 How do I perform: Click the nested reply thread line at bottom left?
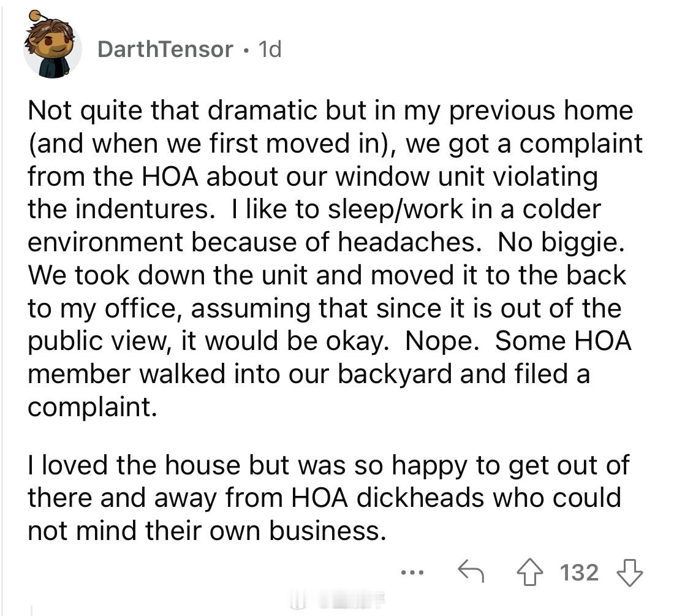[x=31, y=609]
